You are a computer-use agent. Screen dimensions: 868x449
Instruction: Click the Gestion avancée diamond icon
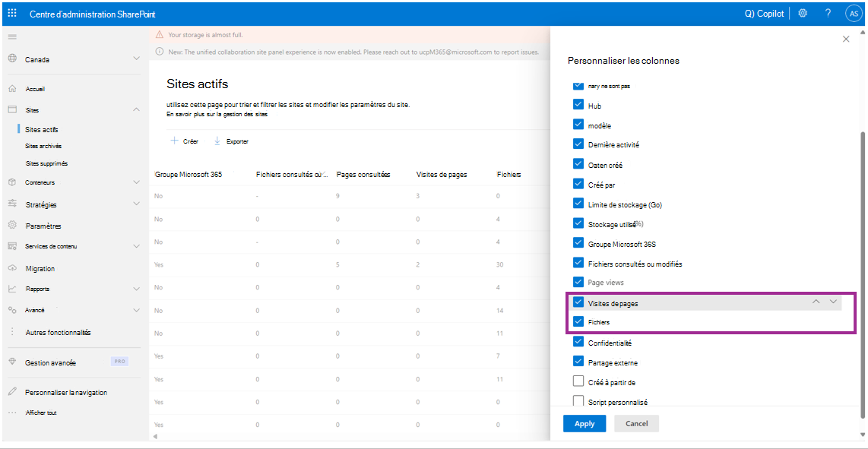click(x=12, y=362)
